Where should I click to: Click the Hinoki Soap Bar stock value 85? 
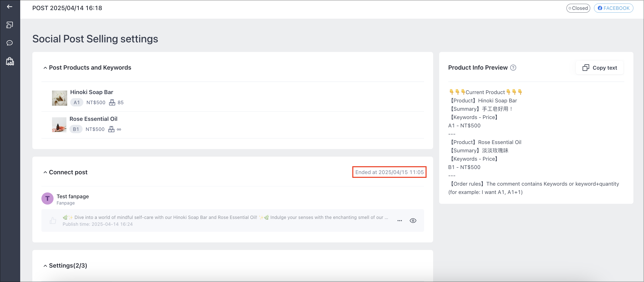120,102
